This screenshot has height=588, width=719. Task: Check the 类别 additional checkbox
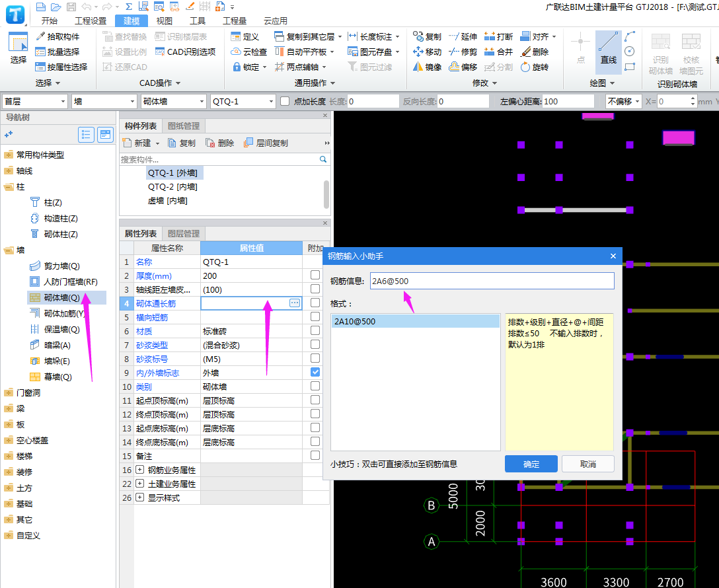click(x=315, y=386)
